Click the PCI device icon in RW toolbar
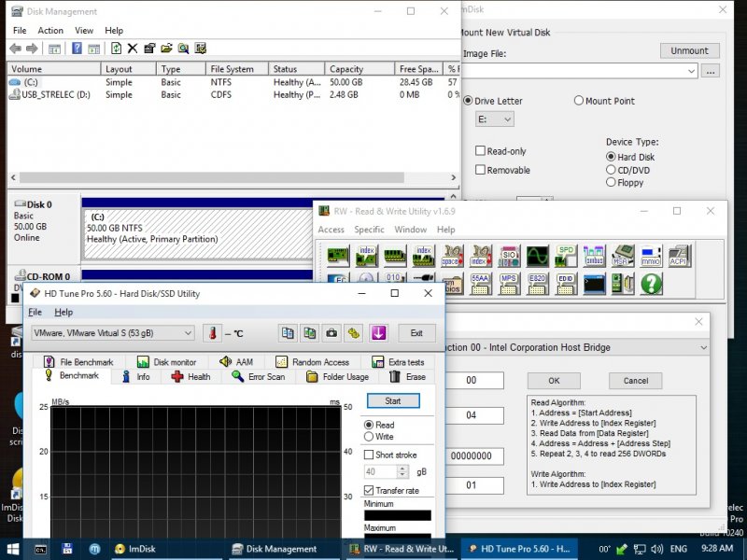Viewport: 747px width, 560px height. [x=338, y=256]
